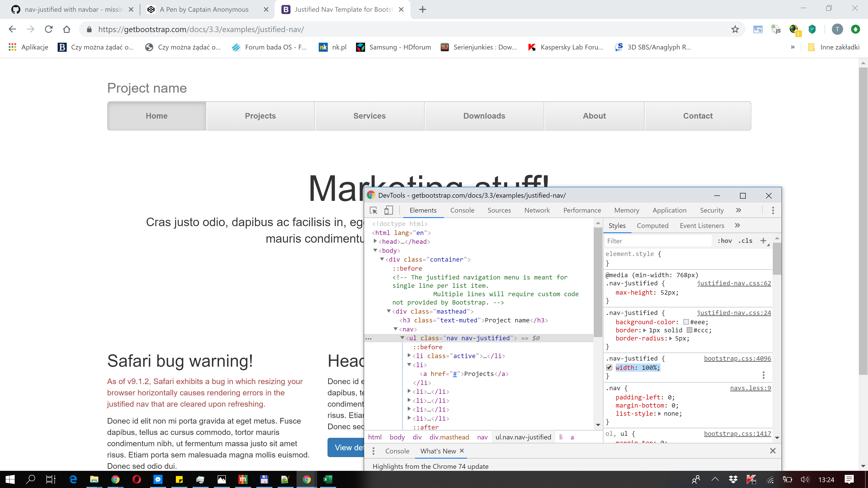
Task: Click the DevTools three-dot settings menu
Action: [773, 210]
